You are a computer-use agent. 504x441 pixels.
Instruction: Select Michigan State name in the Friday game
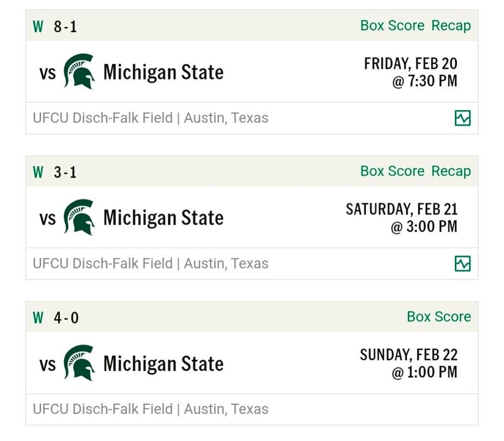(x=163, y=72)
